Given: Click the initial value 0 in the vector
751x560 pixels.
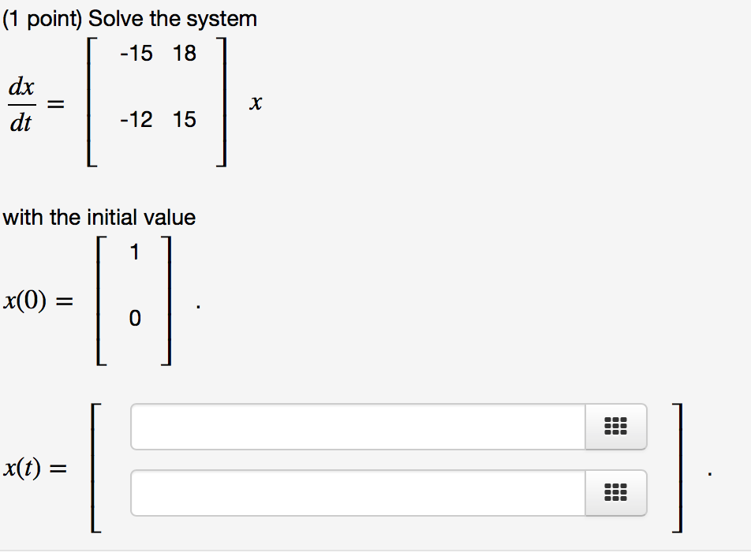Looking at the screenshot, I should pos(134,319).
